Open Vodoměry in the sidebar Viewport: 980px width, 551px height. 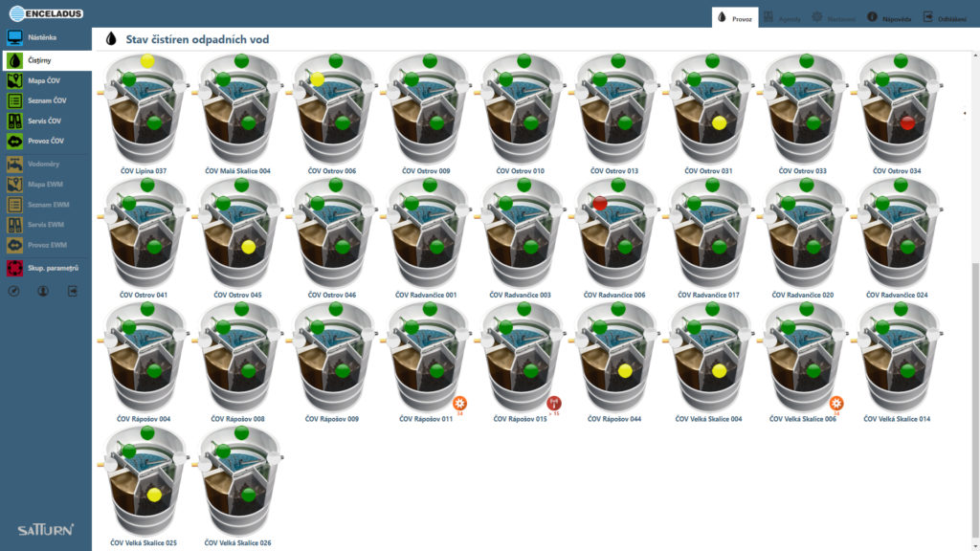pos(46,164)
